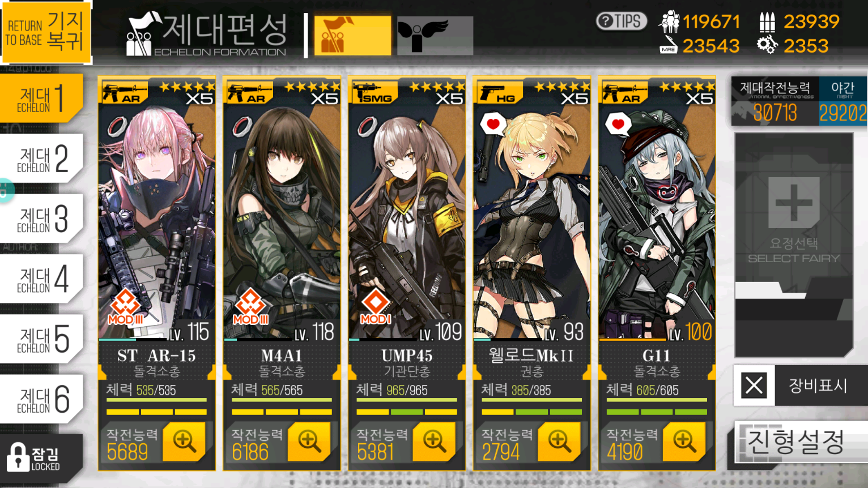Click the magnifier icon under ST AR-15
Image resolution: width=868 pixels, height=488 pixels.
184,441
